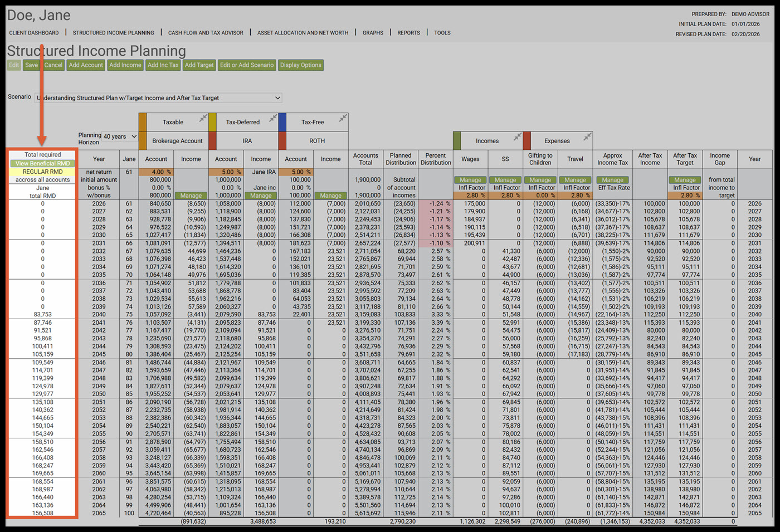This screenshot has width=780, height=532.
Task: Edit IRA net return 5.00 % field
Action: pos(226,172)
